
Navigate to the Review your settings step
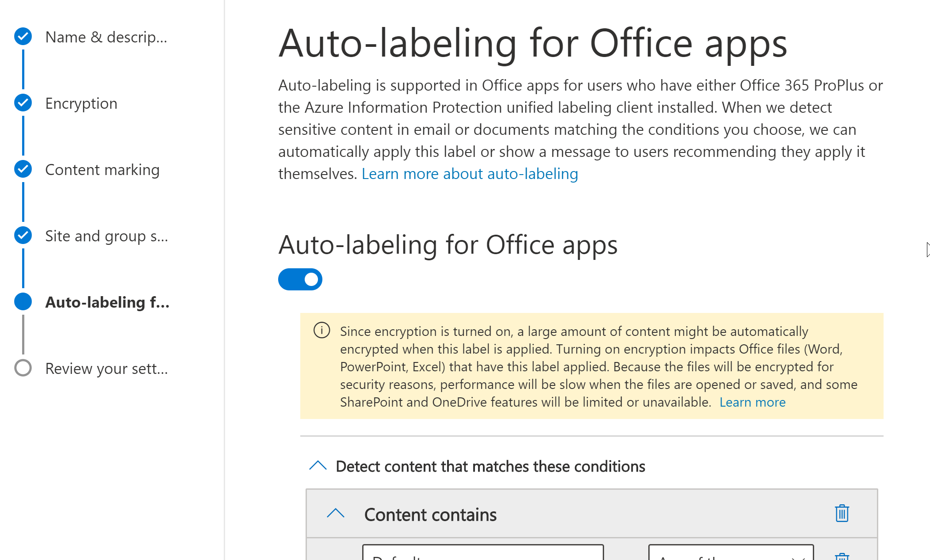[106, 368]
